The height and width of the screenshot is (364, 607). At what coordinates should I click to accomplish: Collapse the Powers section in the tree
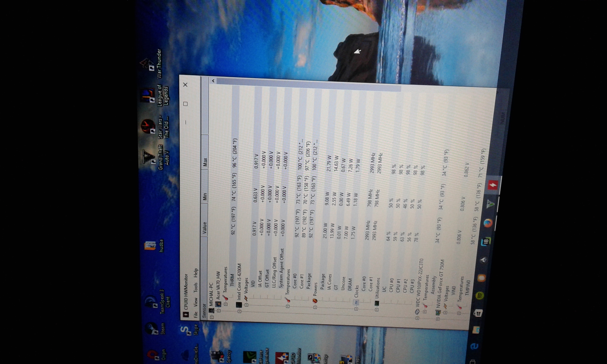click(315, 307)
